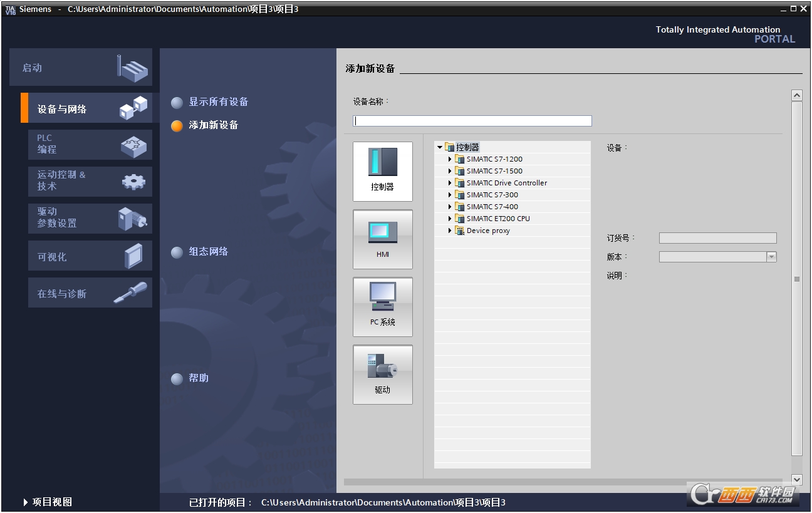
Task: Open the 版本 version dropdown
Action: (771, 257)
